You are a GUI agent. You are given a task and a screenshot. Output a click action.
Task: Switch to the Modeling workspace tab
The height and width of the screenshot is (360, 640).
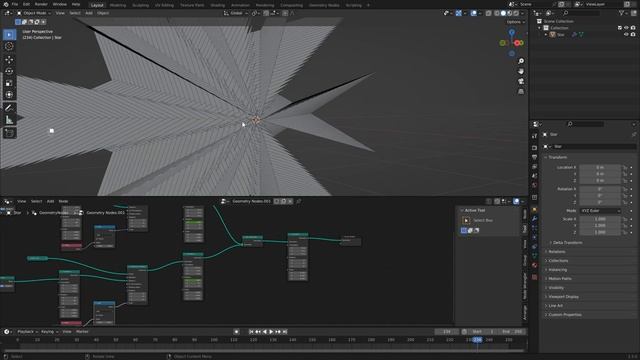118,5
